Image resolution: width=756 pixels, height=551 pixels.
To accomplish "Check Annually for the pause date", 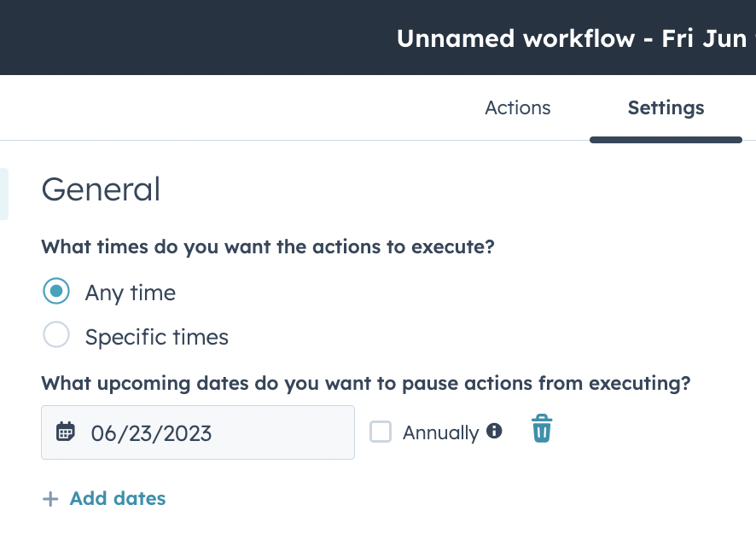I will [380, 432].
